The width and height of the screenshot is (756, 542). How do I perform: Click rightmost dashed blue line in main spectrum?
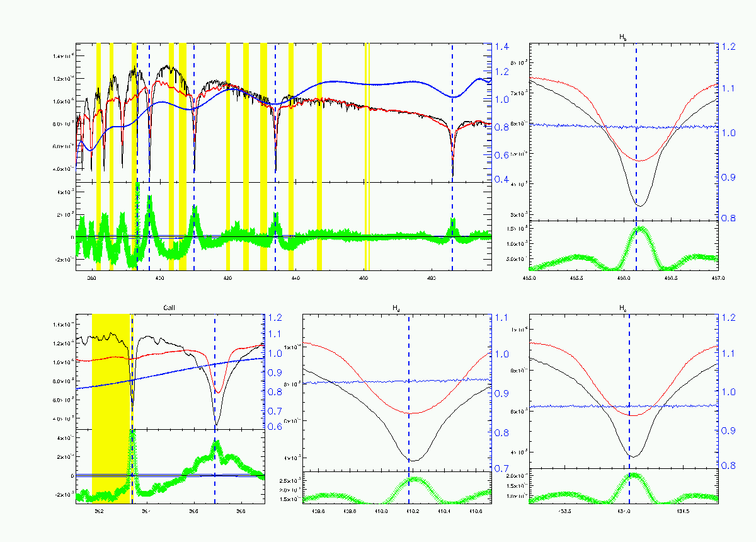point(452,157)
